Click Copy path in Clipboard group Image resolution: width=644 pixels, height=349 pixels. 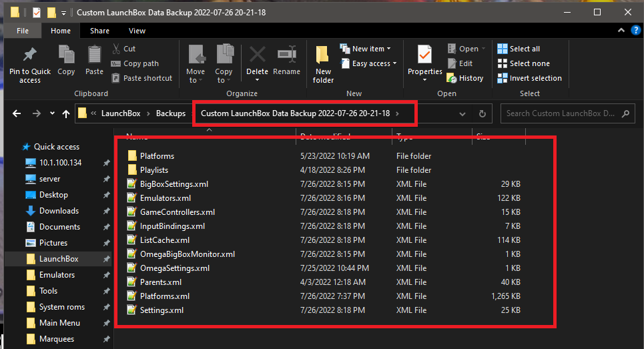[135, 63]
